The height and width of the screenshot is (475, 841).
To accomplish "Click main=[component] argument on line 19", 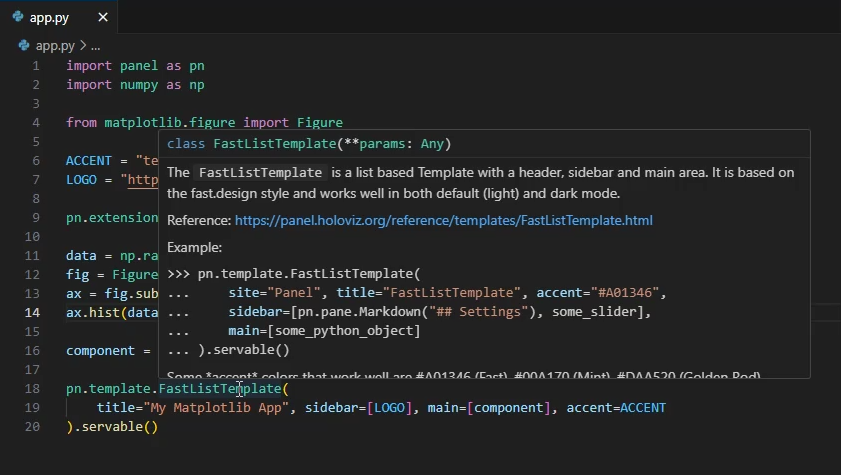I will point(489,407).
